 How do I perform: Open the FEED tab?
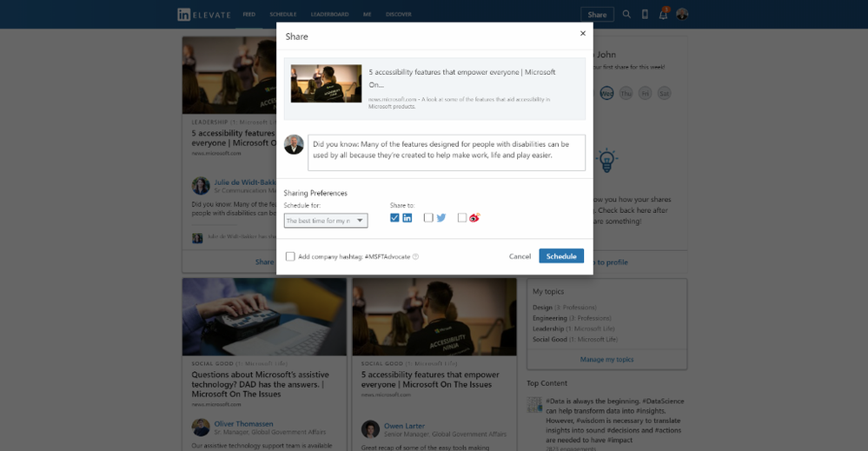coord(249,15)
